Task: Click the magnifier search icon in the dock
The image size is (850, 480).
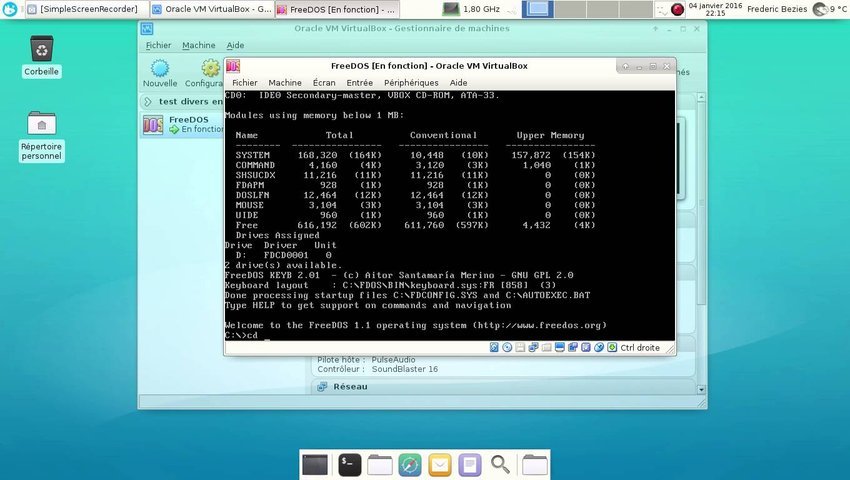Action: click(500, 465)
